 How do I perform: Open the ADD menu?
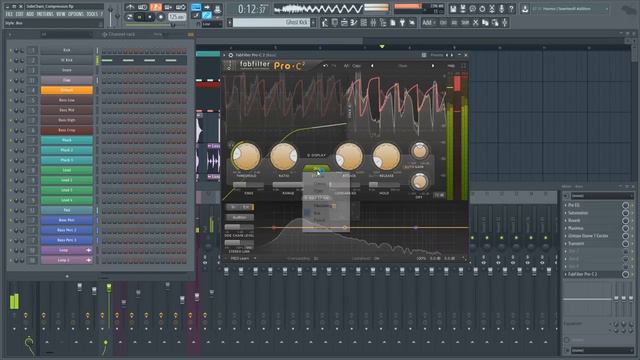pyautogui.click(x=30, y=14)
